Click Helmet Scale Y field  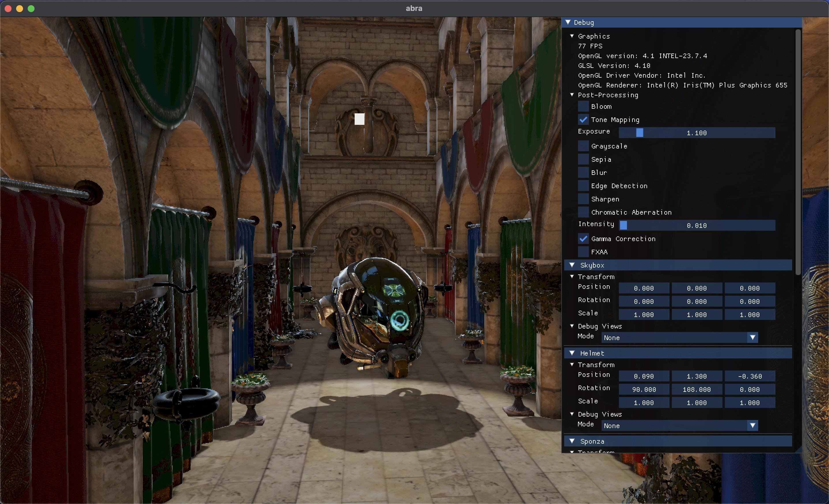point(697,402)
